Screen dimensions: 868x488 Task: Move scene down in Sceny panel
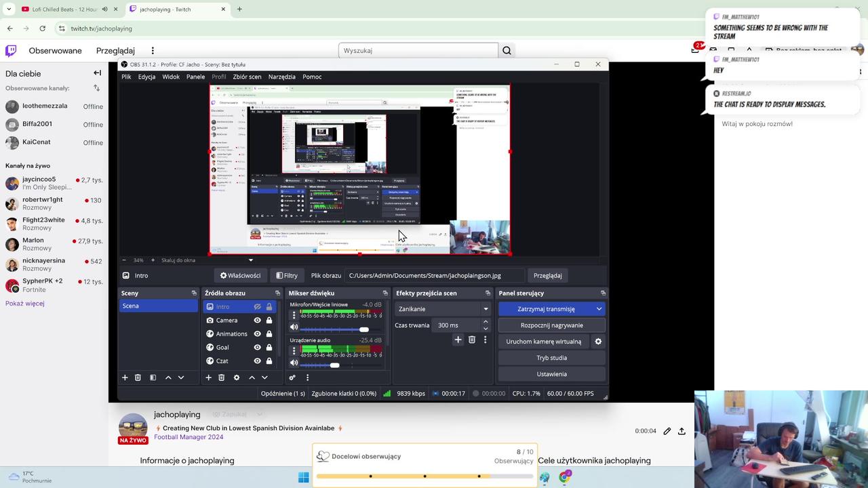(x=181, y=378)
